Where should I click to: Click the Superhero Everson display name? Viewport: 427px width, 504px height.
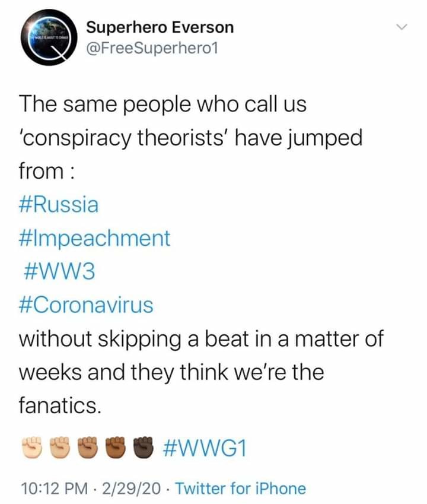click(160, 27)
